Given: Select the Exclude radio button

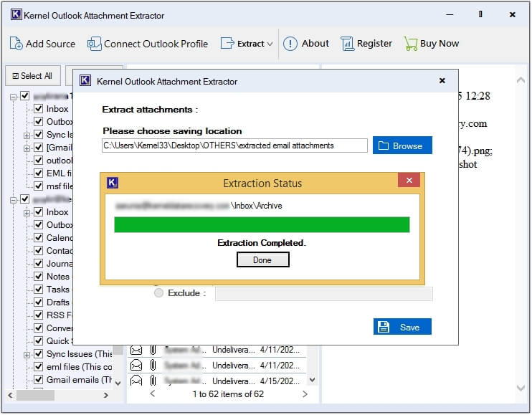Looking at the screenshot, I should click(158, 293).
